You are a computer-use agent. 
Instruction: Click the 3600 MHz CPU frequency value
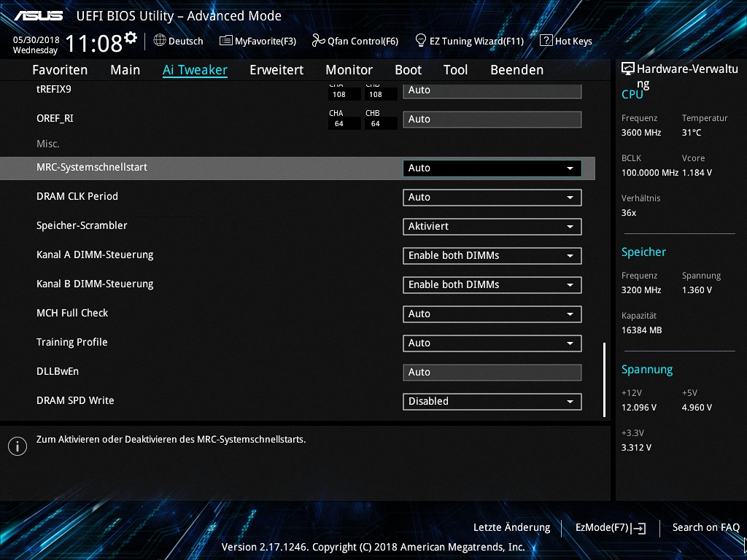pos(641,133)
